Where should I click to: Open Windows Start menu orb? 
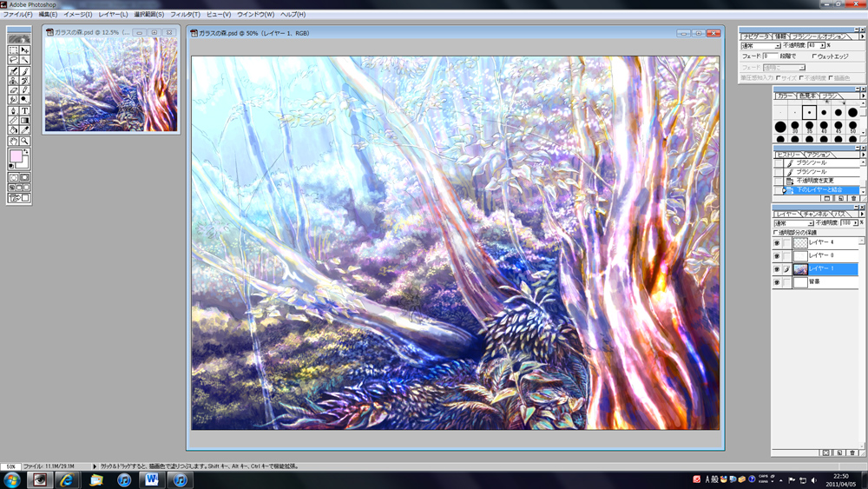coord(11,479)
